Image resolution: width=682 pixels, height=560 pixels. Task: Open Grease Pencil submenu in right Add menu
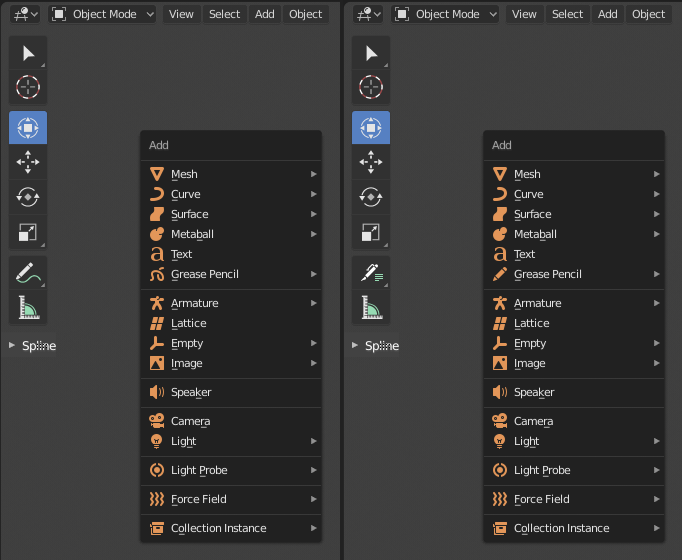[574, 274]
